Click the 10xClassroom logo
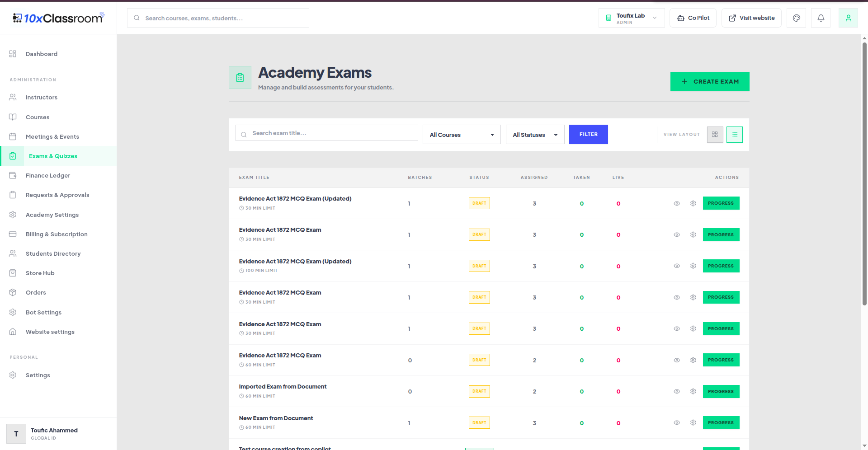Viewport: 868px width, 450px height. (58, 18)
